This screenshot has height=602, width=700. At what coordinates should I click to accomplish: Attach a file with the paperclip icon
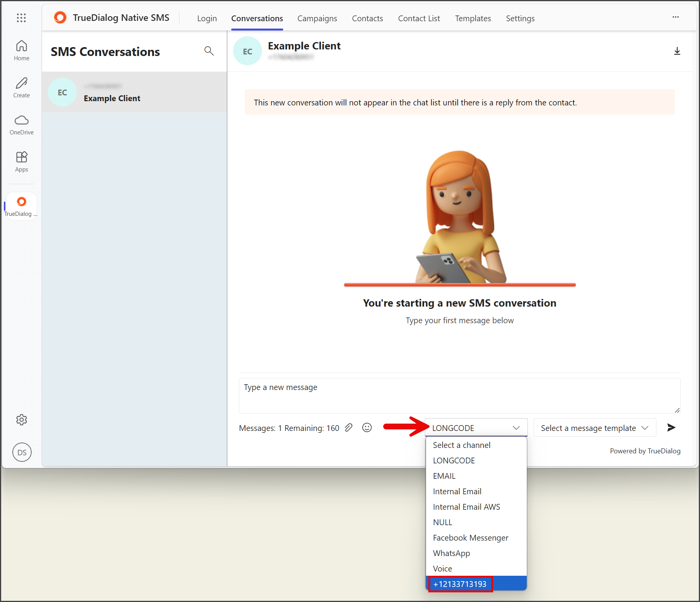tap(349, 427)
